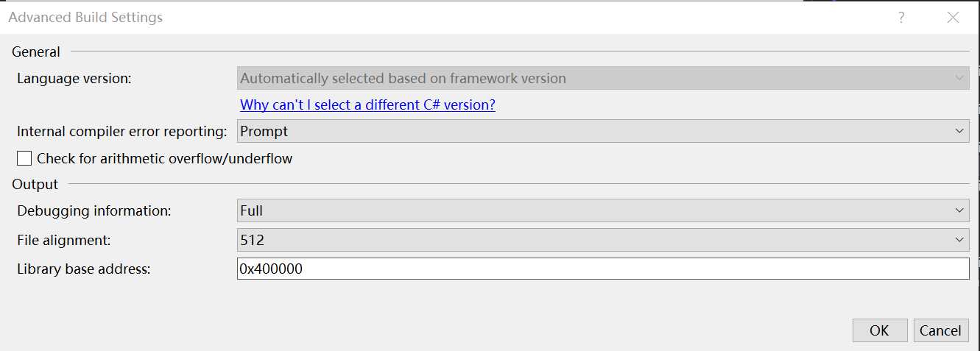Click the "Internal compiler error reporting:" label
This screenshot has height=351, width=980.
click(122, 131)
